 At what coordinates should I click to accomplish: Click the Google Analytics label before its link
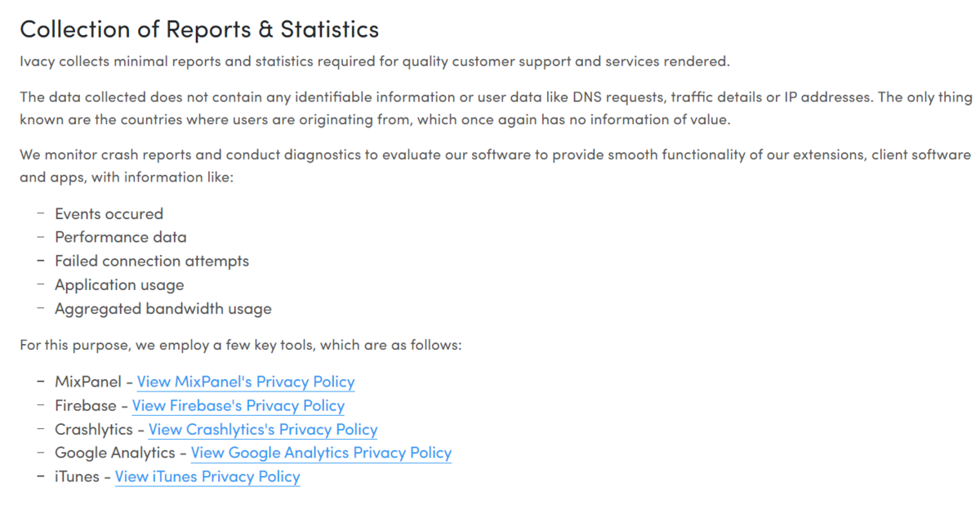point(114,453)
